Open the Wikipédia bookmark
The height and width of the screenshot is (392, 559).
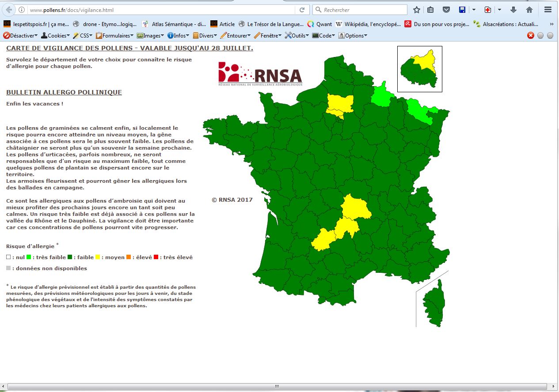point(368,24)
